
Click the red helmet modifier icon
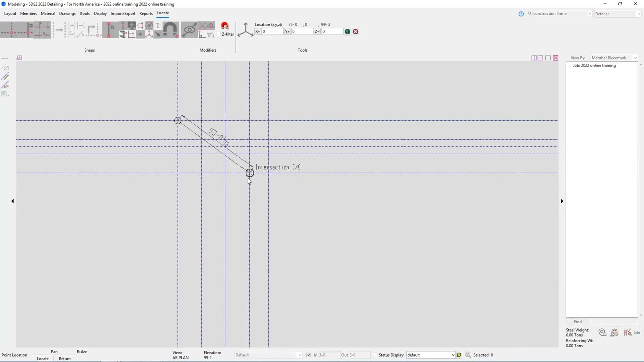coord(225,26)
